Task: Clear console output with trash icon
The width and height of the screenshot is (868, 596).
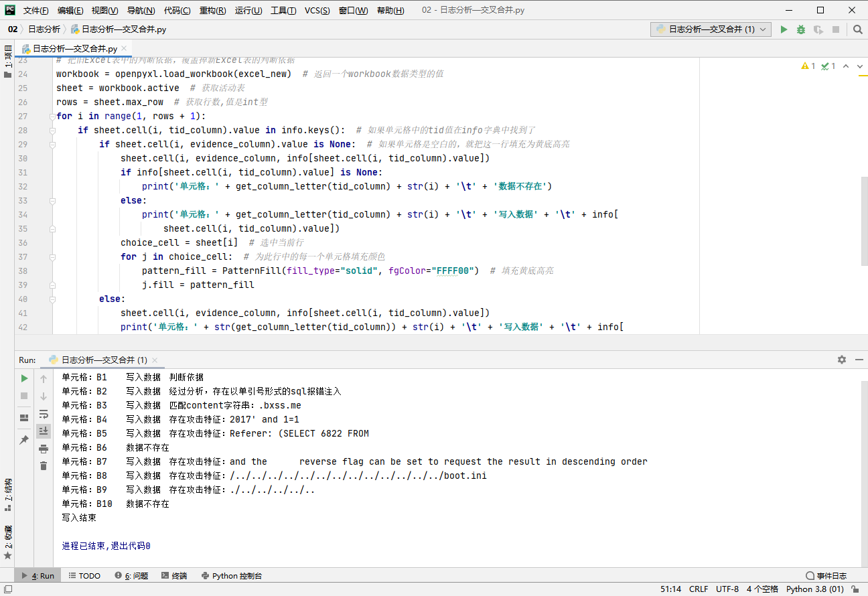Action: tap(44, 466)
